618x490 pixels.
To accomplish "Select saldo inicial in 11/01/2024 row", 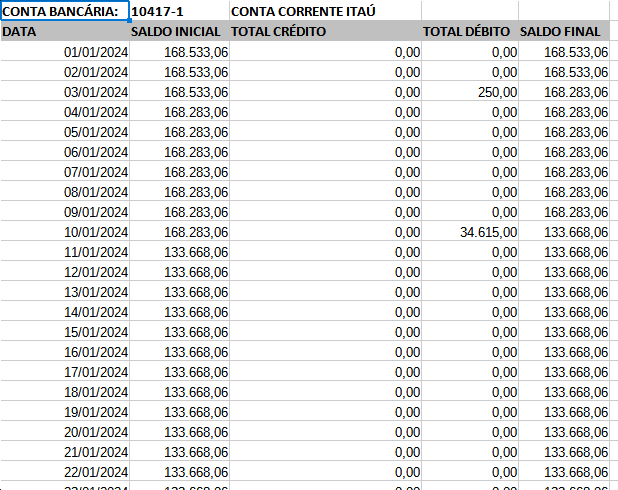I will click(x=179, y=252).
